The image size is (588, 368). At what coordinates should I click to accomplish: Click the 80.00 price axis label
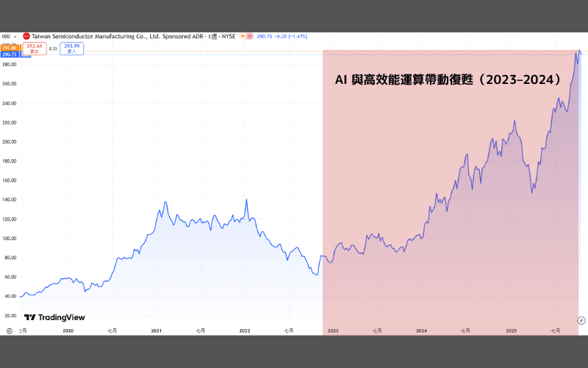[10, 258]
